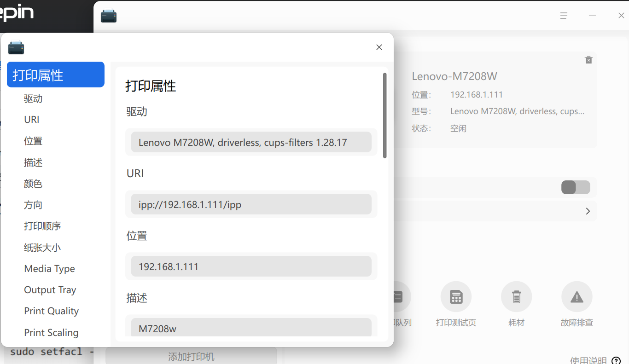Screen dimensions: 629x364
Task: Click the 描述 field containing M7208w
Action: pyautogui.click(x=251, y=327)
